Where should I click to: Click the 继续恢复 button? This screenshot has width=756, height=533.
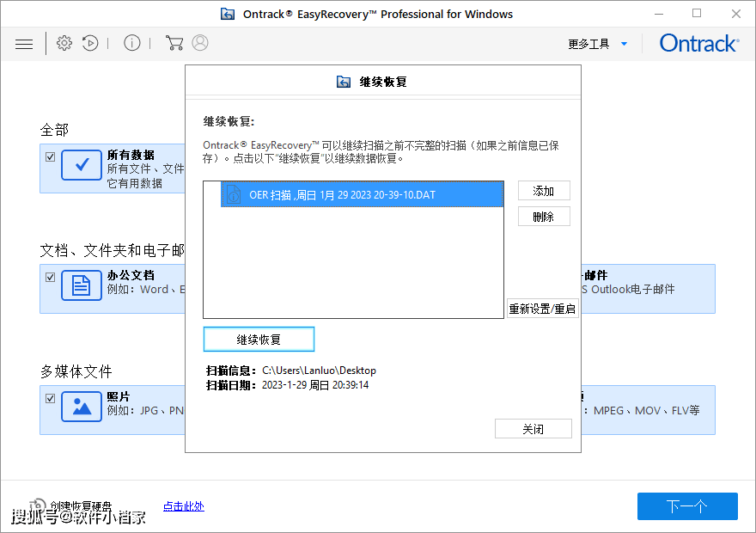click(x=259, y=340)
